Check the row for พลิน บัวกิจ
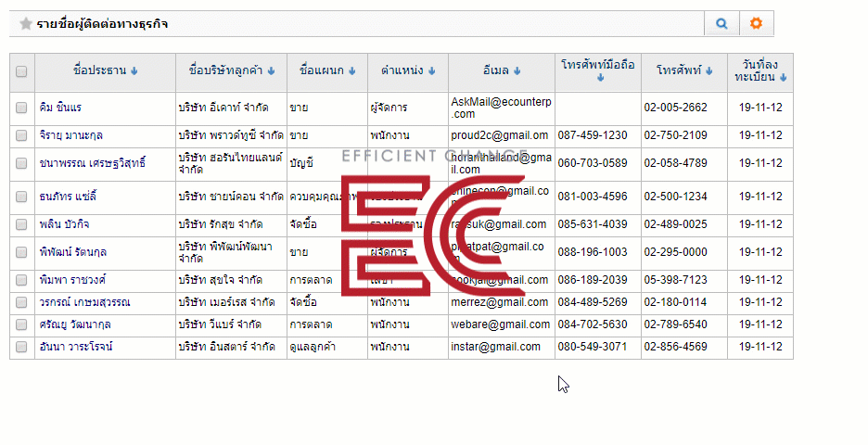Image resolution: width=868 pixels, height=445 pixels. pos(21,224)
